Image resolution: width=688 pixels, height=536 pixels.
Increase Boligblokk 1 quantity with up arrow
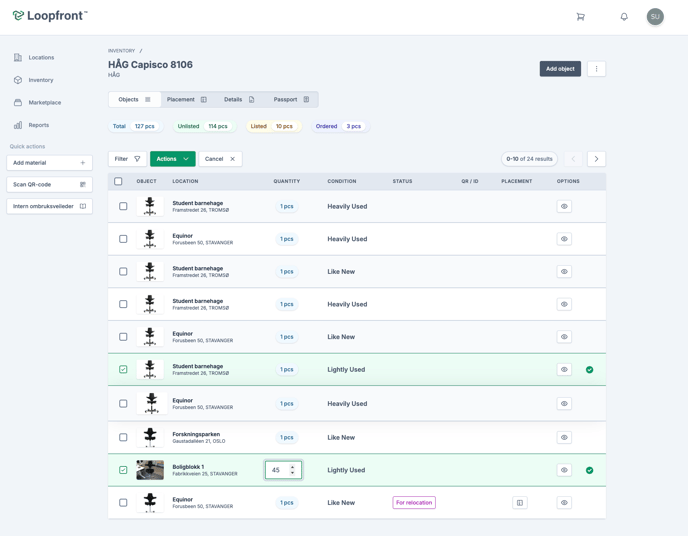tap(293, 467)
